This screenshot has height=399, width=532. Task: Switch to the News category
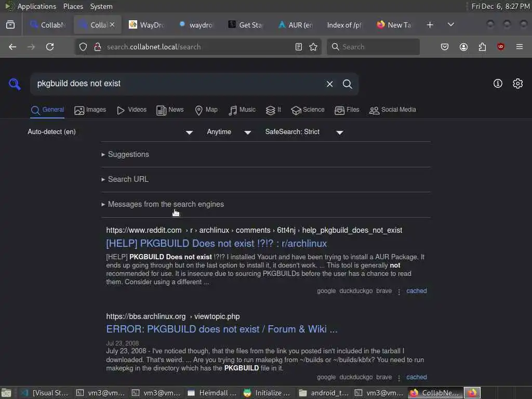(170, 110)
